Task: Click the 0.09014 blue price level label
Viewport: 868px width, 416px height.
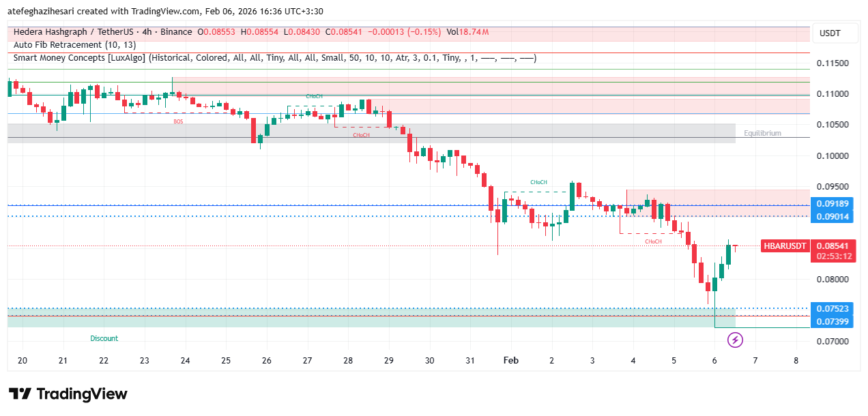Action: (833, 216)
